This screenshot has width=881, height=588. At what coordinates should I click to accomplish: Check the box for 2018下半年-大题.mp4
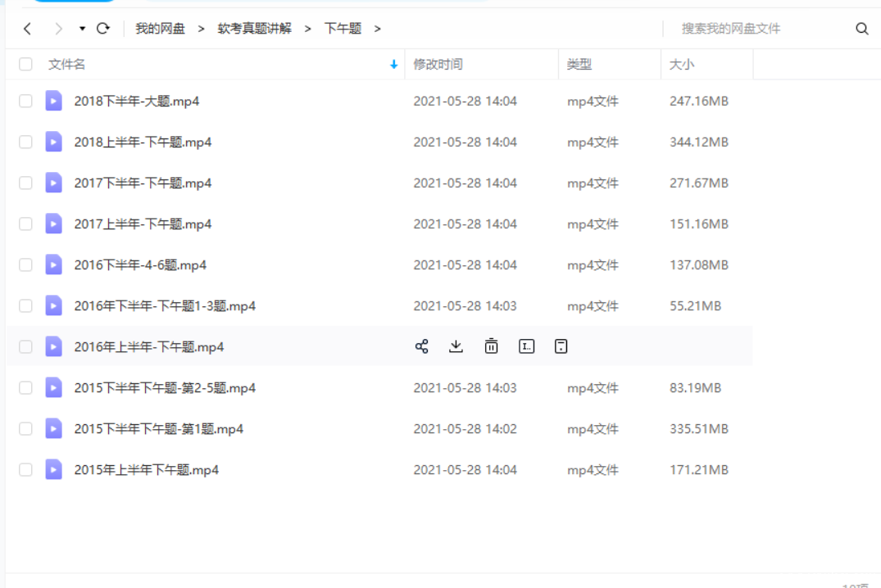(25, 101)
